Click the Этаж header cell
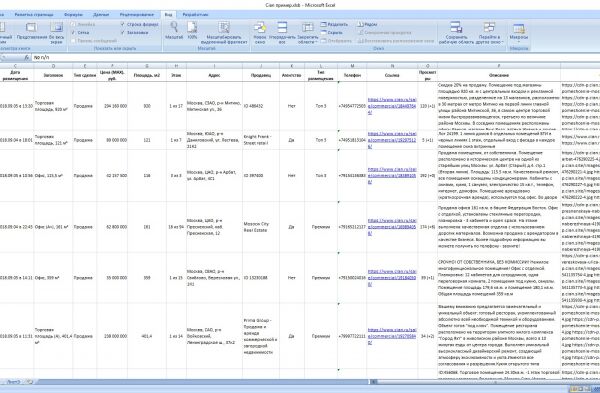Viewport: 600px width, 393px height. (176, 75)
